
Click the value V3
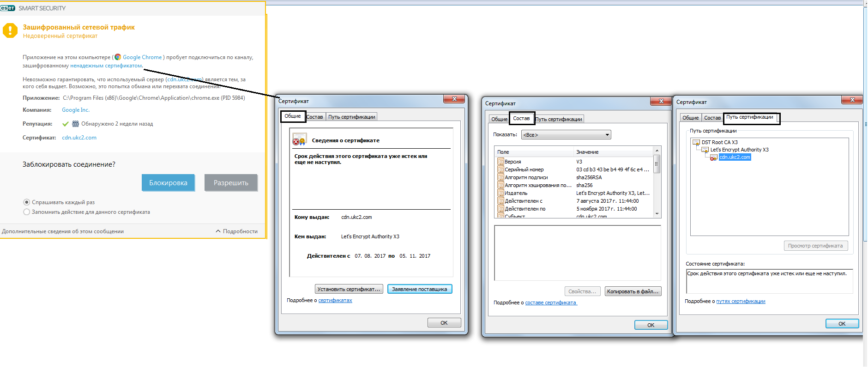[579, 162]
